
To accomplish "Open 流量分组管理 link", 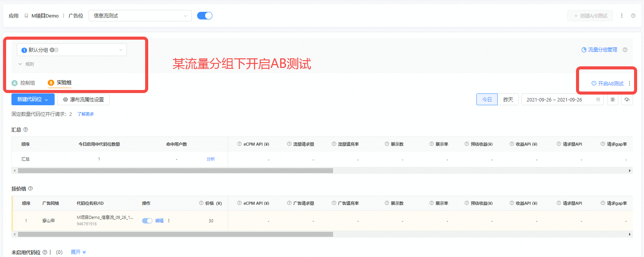I will 599,50.
